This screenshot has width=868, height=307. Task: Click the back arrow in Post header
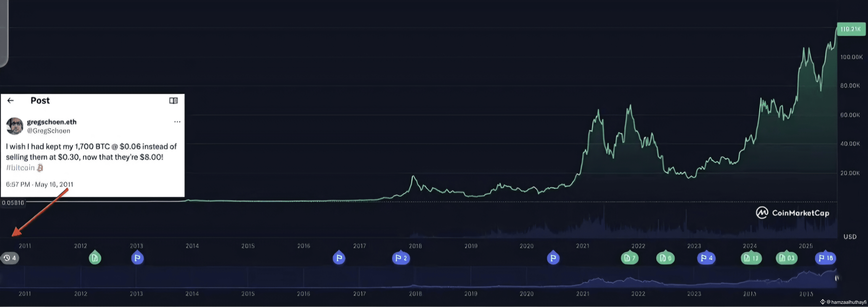10,100
